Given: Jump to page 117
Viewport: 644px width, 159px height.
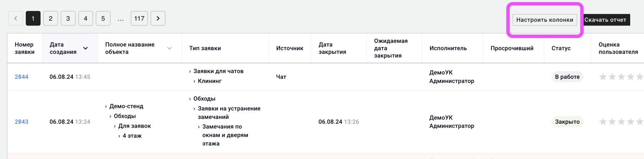Looking at the screenshot, I should coord(140,18).
